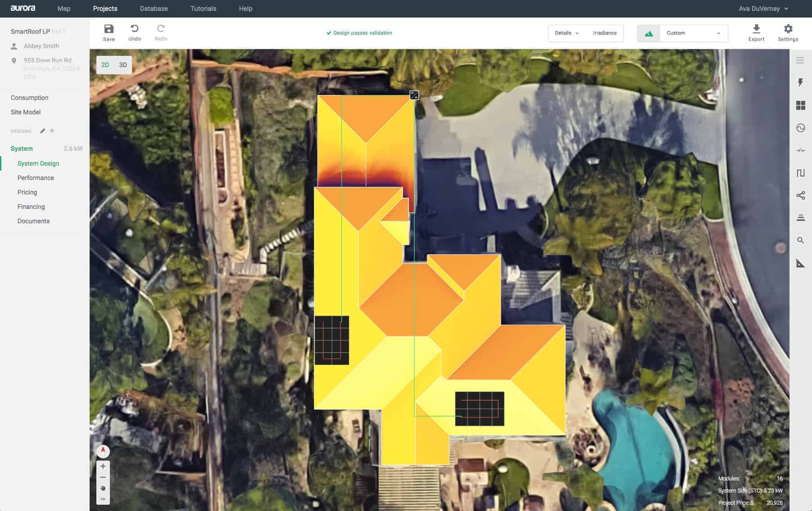Viewport: 812px width, 511px height.
Task: Go to the Database menu
Action: click(x=154, y=9)
